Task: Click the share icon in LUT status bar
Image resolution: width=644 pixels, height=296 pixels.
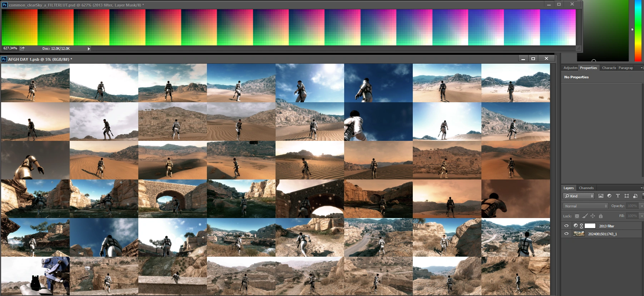Action: 22,48
